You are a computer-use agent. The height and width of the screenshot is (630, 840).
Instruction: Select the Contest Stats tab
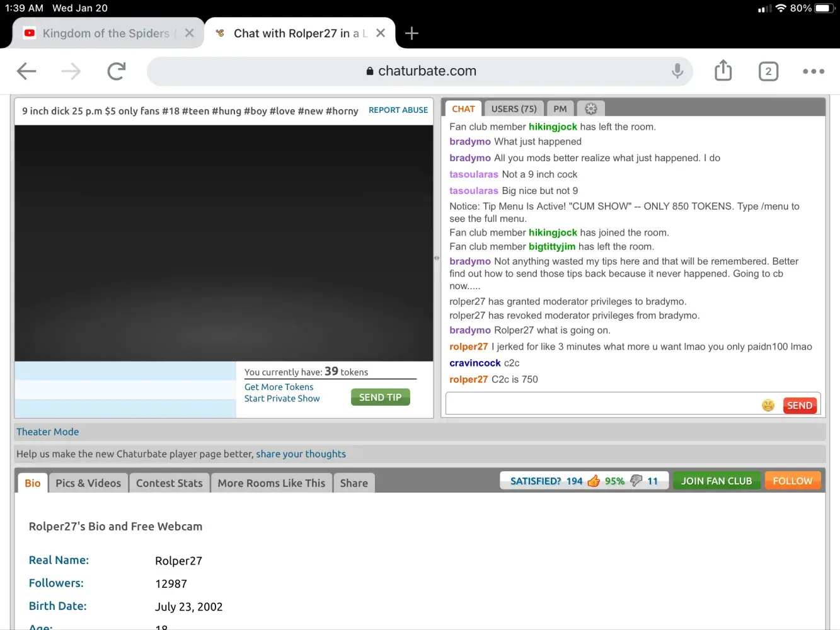(169, 483)
